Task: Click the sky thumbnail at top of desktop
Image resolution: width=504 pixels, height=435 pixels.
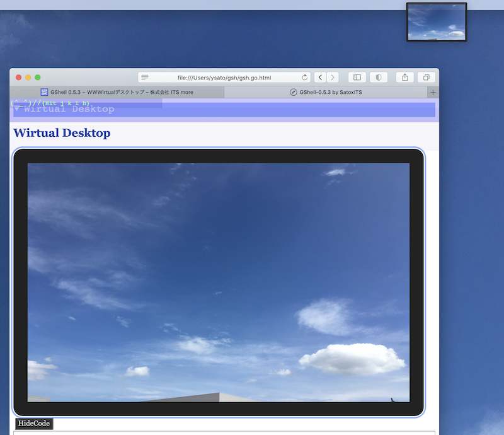Action: coord(437,22)
